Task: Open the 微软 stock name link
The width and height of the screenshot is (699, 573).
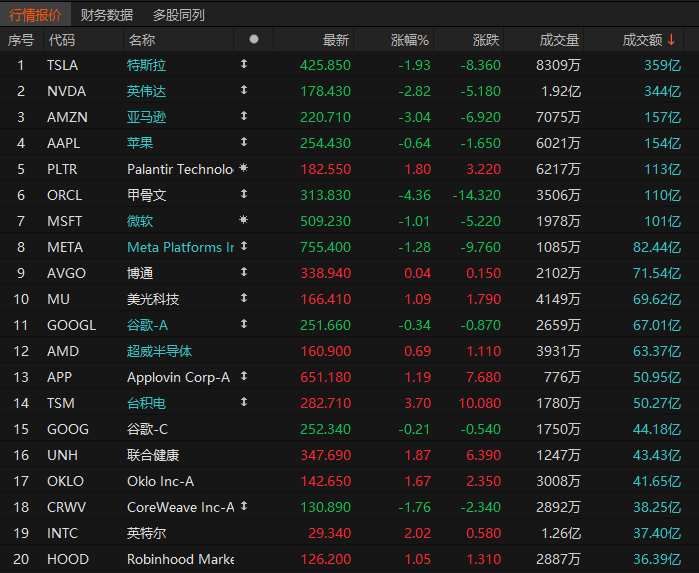Action: click(140, 221)
